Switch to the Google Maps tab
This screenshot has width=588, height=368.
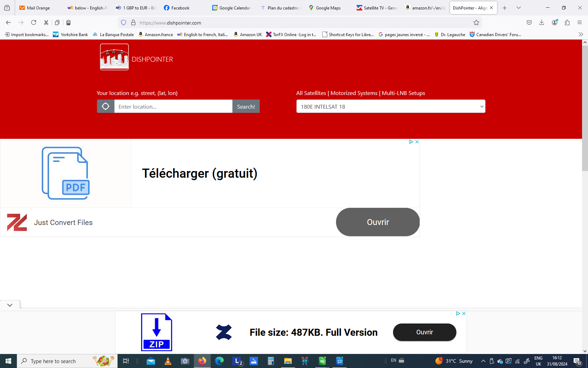tap(325, 8)
